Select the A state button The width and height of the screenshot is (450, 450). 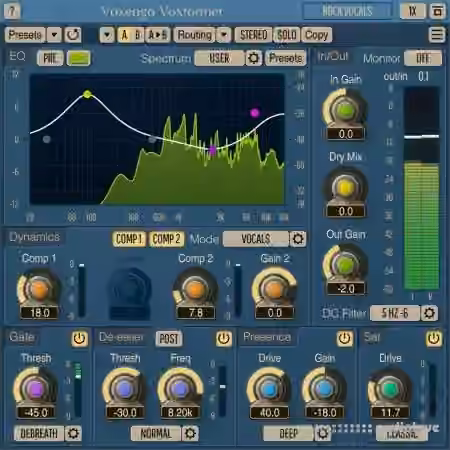tap(124, 35)
